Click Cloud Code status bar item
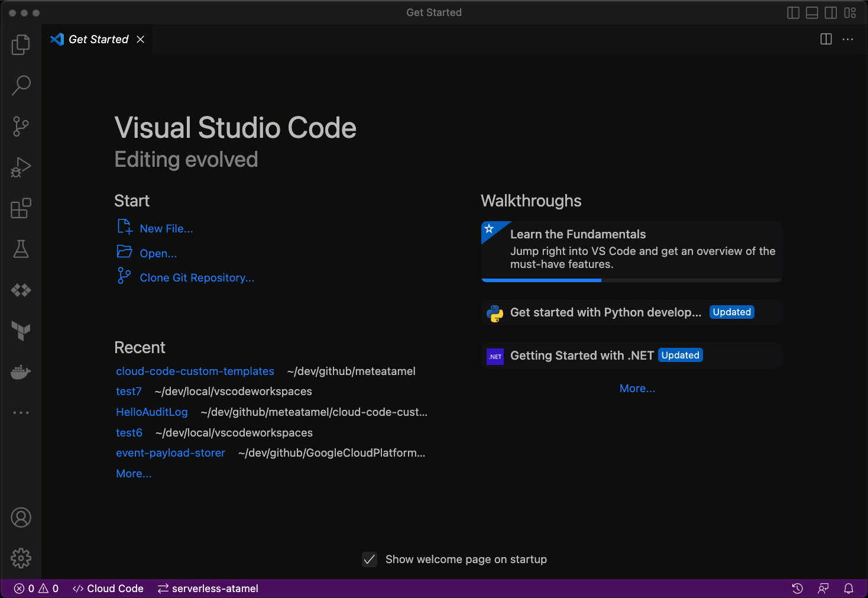868x598 pixels. pos(108,589)
